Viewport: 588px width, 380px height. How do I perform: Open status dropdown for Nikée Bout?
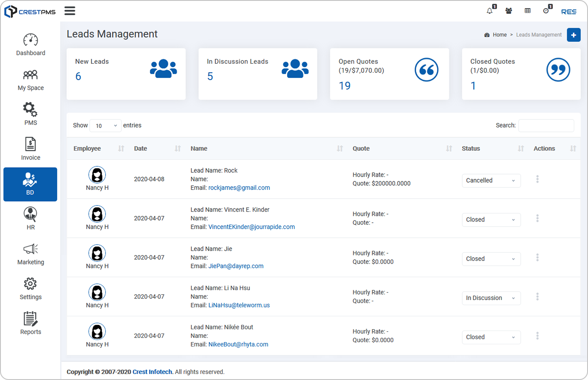pos(491,337)
